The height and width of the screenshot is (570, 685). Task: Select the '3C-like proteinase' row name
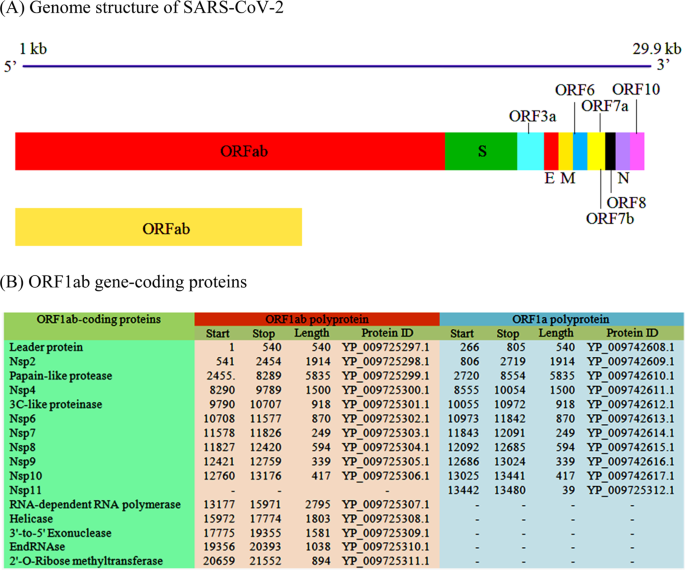coord(56,404)
